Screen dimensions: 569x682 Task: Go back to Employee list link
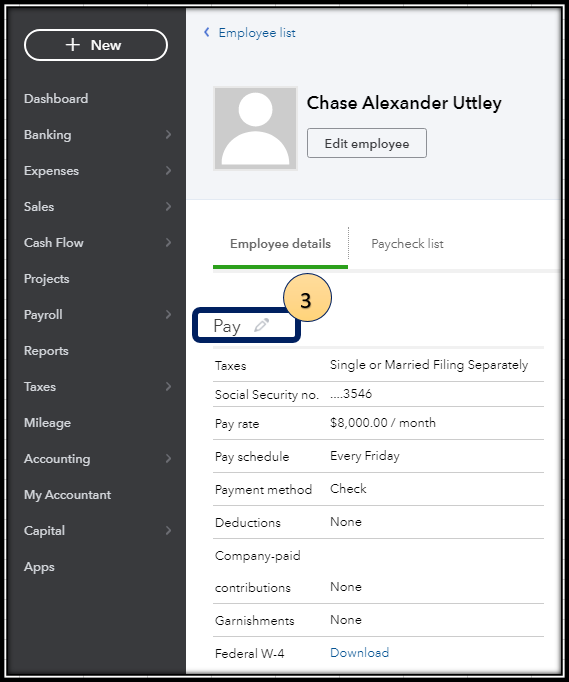pos(257,33)
